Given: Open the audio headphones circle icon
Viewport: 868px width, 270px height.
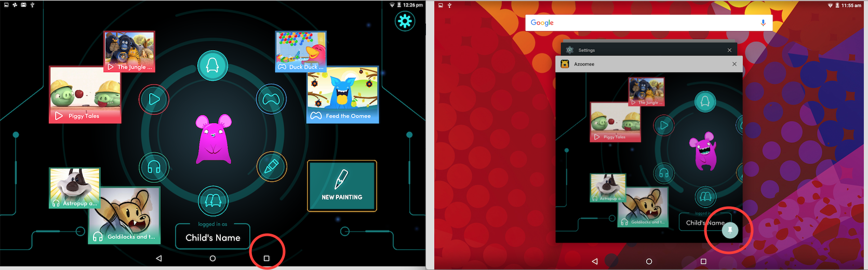Looking at the screenshot, I should pyautogui.click(x=154, y=167).
